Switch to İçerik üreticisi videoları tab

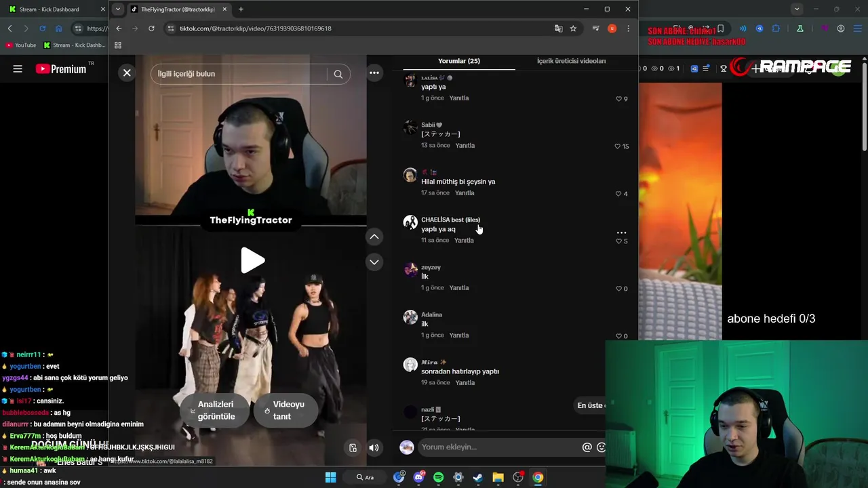click(x=571, y=61)
